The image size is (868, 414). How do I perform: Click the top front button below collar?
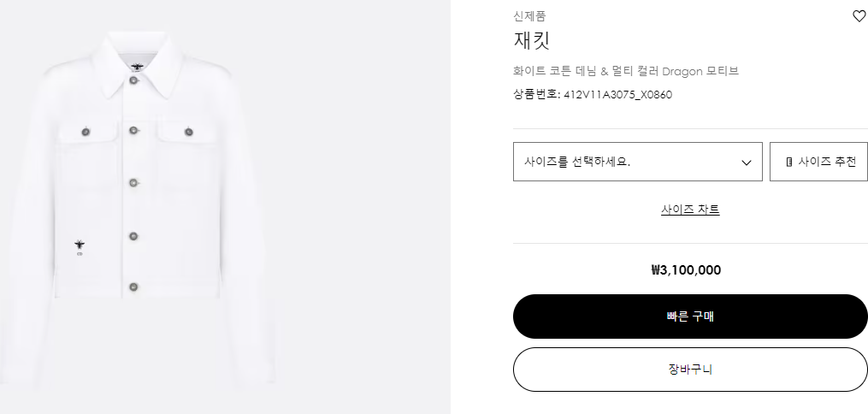(x=134, y=80)
